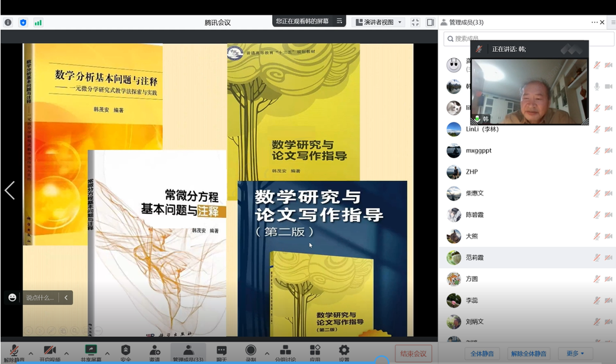
Task: Toggle 开启视频 camera button
Action: click(x=50, y=351)
